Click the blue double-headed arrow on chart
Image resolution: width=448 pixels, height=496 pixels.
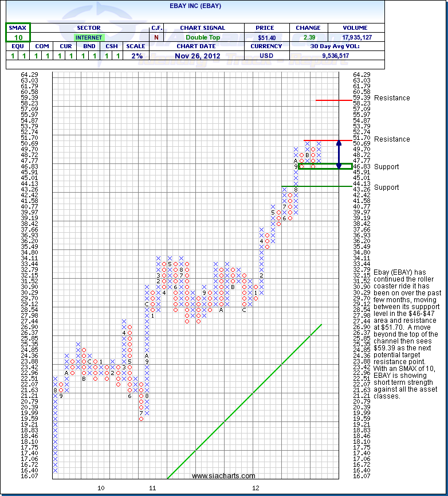[x=339, y=154]
